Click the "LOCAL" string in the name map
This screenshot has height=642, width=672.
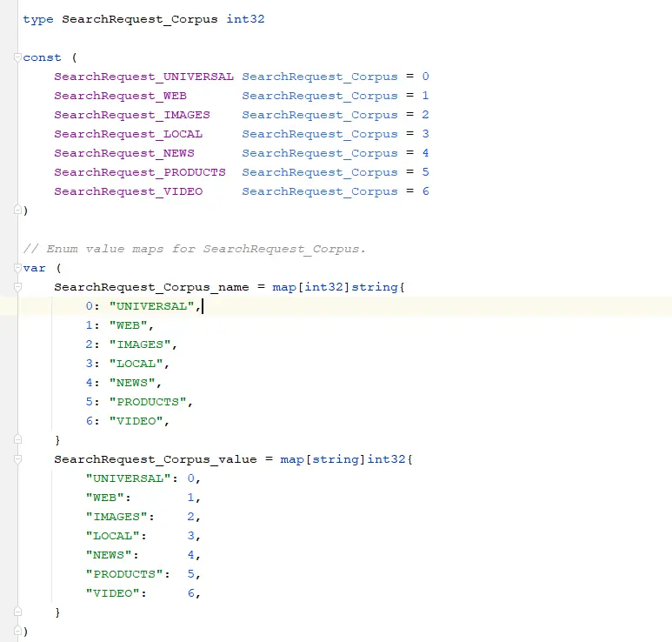(x=136, y=364)
